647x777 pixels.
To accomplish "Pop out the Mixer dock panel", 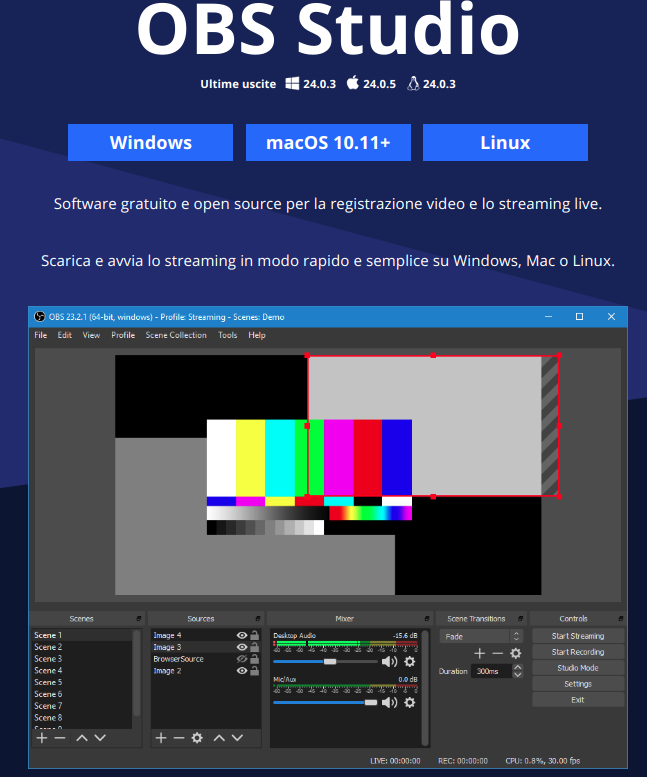I will (423, 618).
